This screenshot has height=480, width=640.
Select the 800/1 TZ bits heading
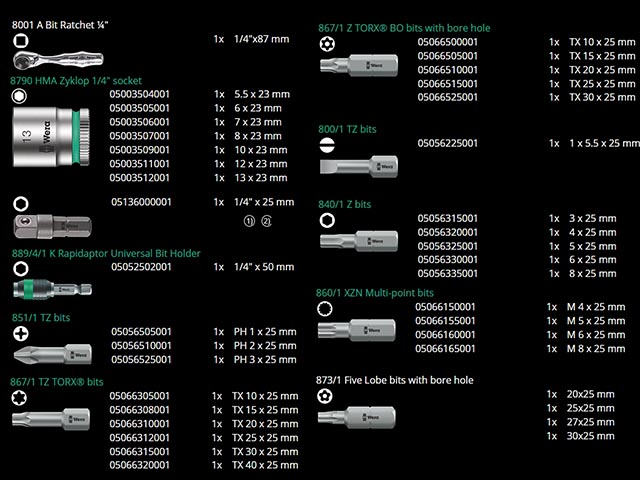click(x=347, y=129)
